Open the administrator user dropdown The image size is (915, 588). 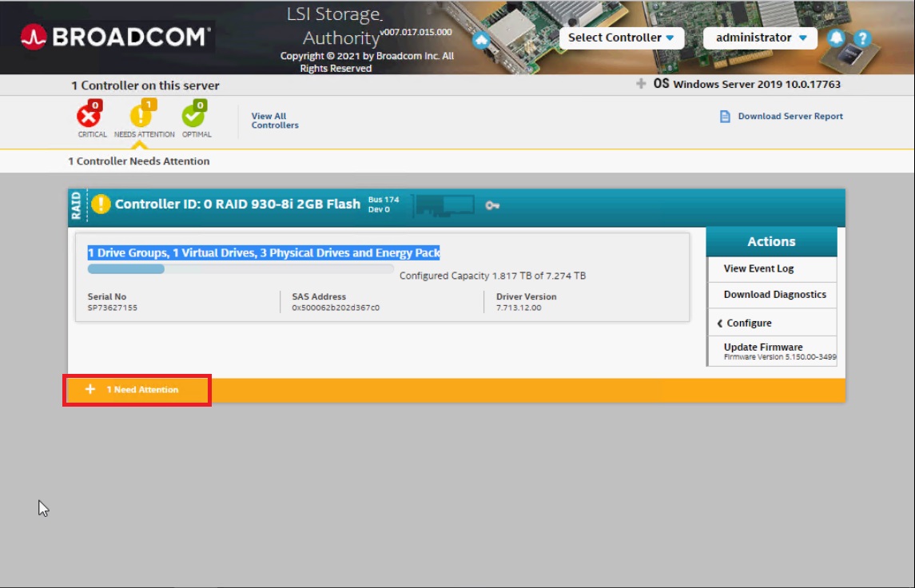tap(760, 38)
